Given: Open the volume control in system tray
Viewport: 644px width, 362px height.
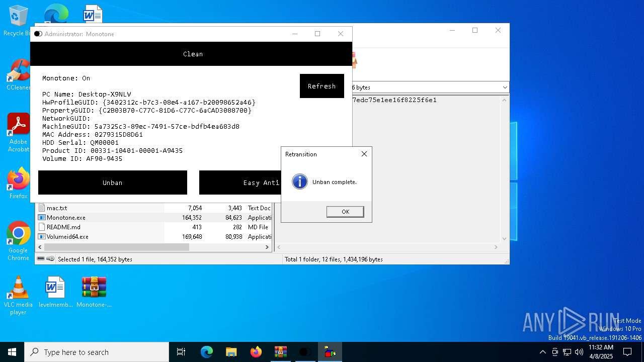Looking at the screenshot, I should point(579,352).
